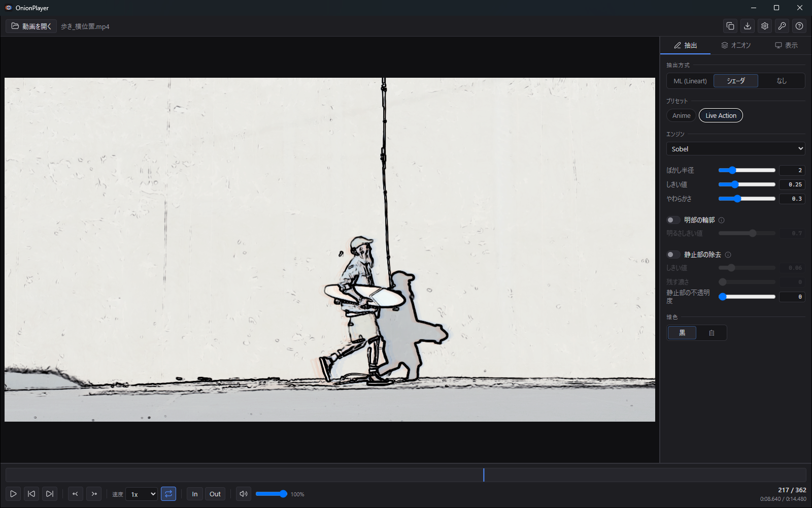812x508 pixels.
Task: Adjust the 静止部の不透明度 slider
Action: click(747, 297)
